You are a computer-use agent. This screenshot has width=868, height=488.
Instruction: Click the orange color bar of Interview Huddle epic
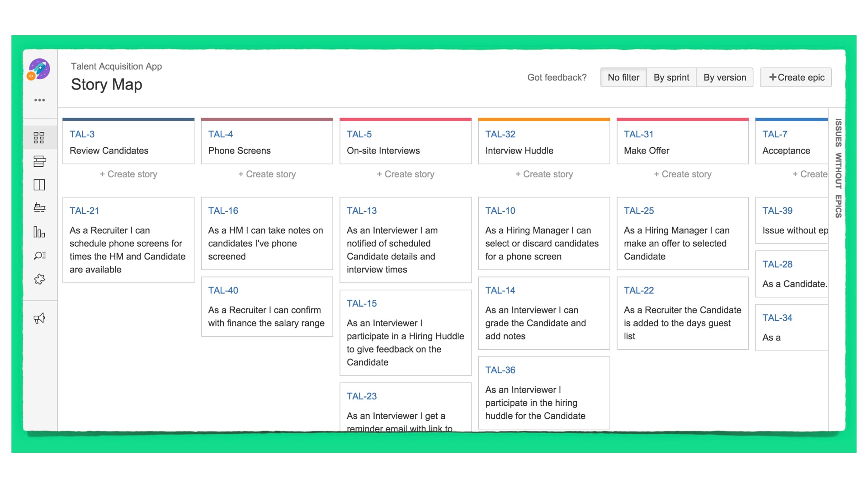click(x=544, y=119)
